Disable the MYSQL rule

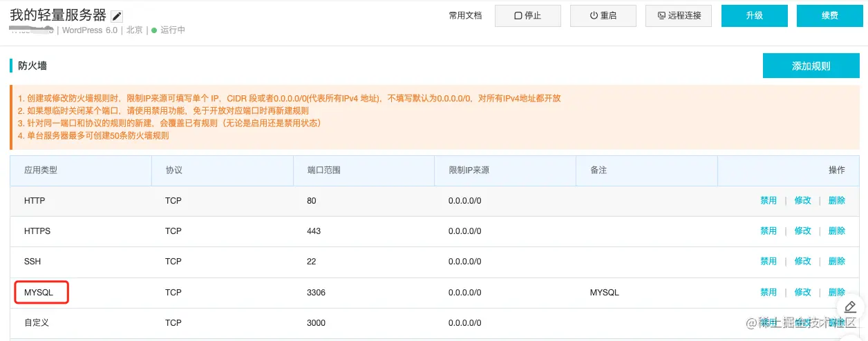point(768,293)
